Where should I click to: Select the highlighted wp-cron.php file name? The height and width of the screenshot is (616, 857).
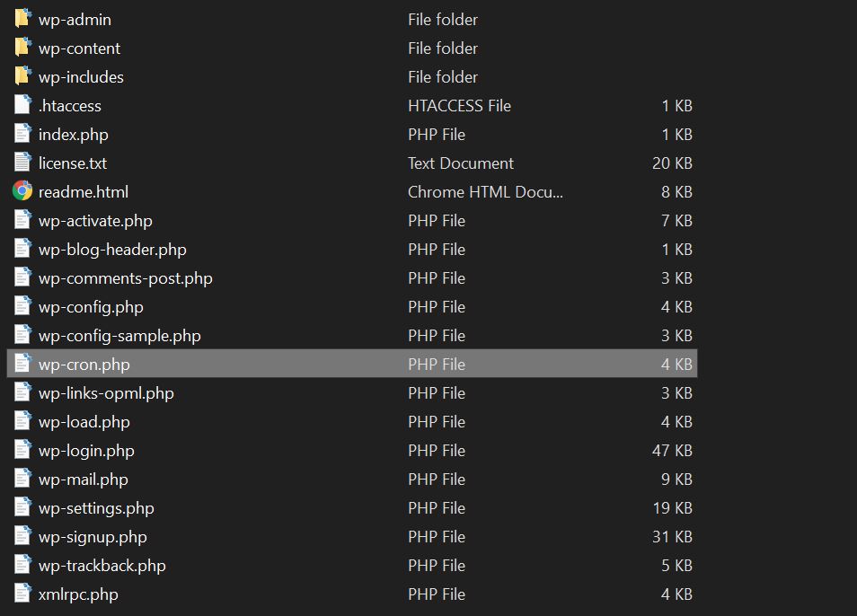click(84, 365)
